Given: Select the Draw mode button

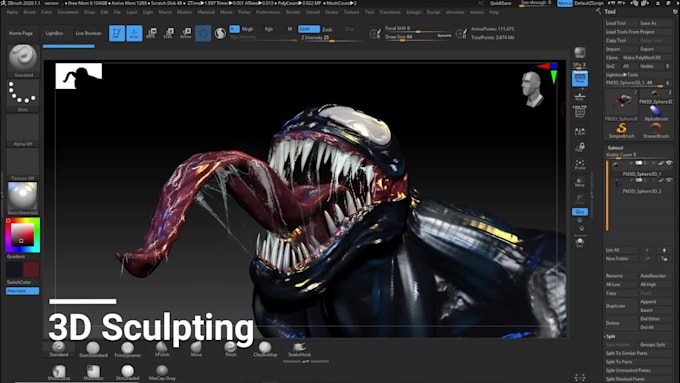Looking at the screenshot, I should [134, 33].
